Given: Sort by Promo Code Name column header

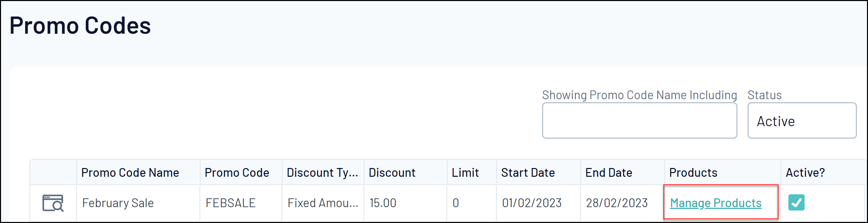Looking at the screenshot, I should [130, 173].
